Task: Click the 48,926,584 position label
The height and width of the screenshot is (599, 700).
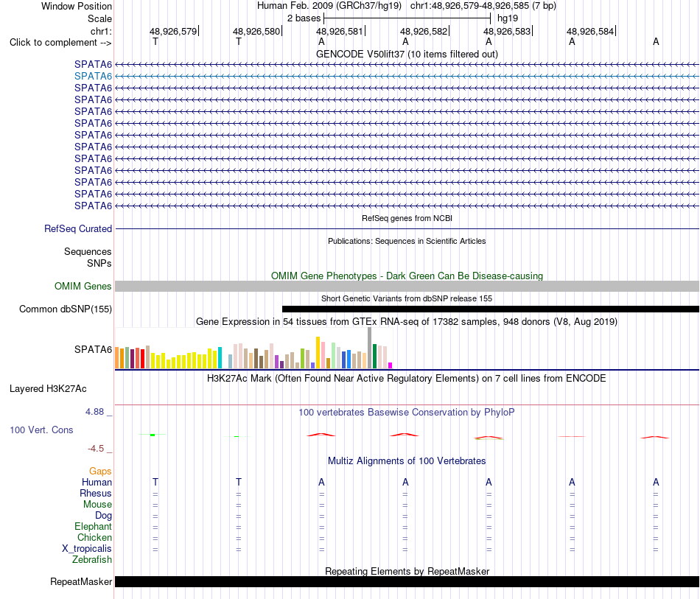Action: (590, 31)
